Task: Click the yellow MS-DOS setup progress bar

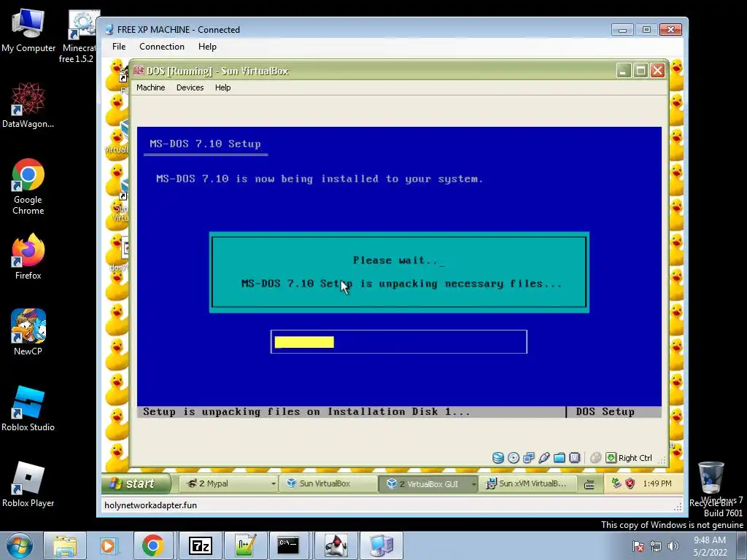Action: [304, 342]
